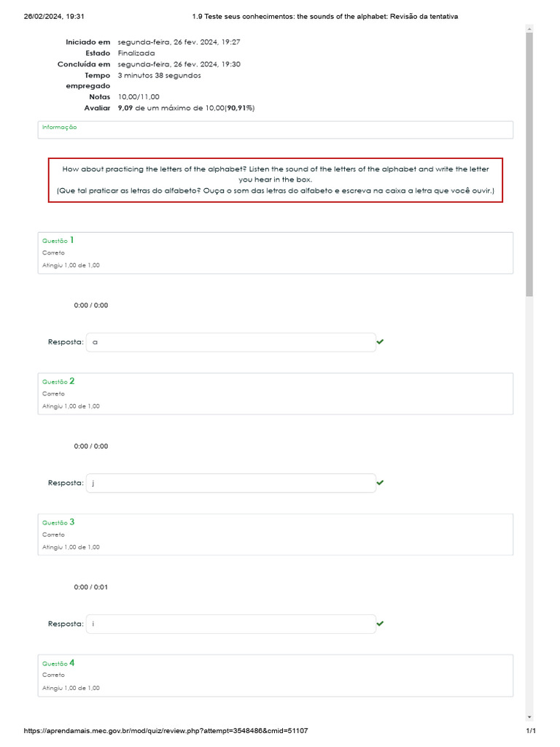Click green checkmark beside Questão 2 answer
The height and width of the screenshot is (747, 560).
coord(380,483)
